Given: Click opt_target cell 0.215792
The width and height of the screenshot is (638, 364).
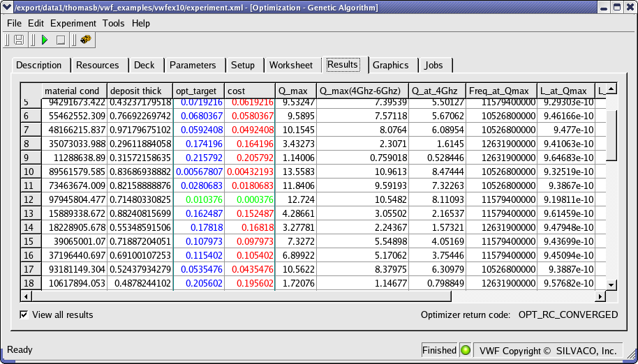Looking at the screenshot, I should (x=199, y=158).
